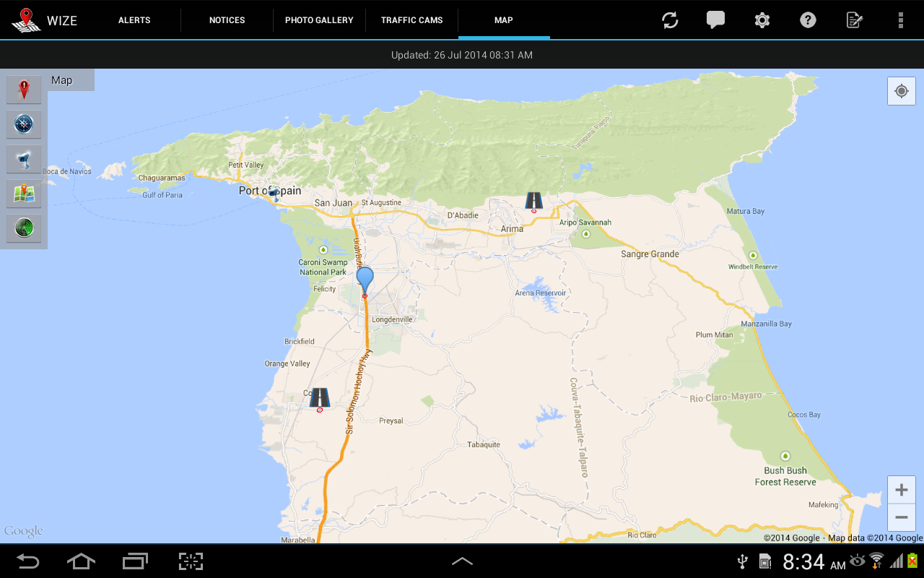
Task: Tap the Updated 26 Jul 2014 timestamp
Action: tap(462, 55)
